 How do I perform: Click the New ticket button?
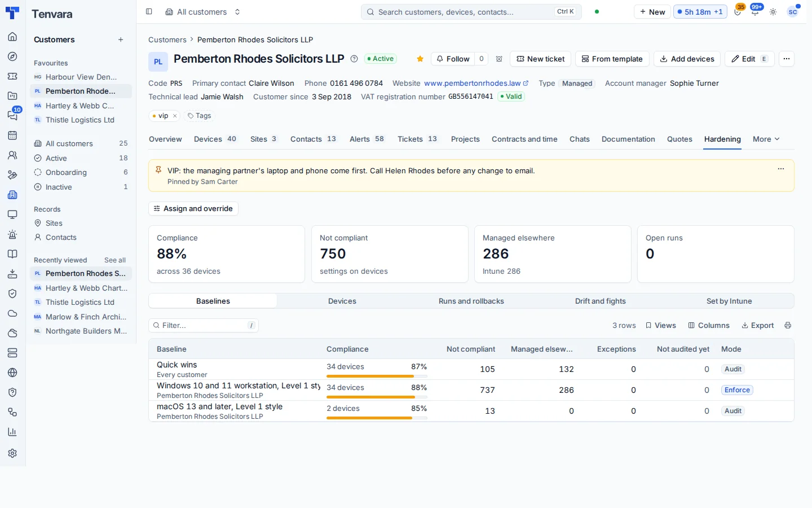click(x=541, y=59)
